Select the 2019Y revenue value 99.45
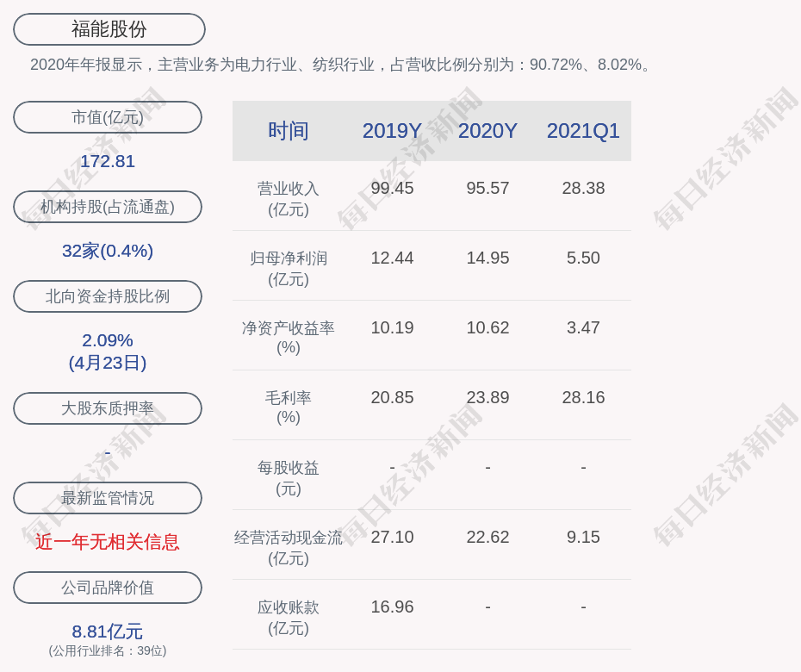This screenshot has width=801, height=672. point(392,188)
